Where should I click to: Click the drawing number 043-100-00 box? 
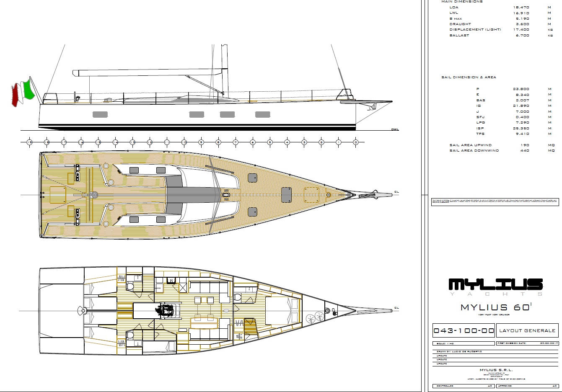coord(464,330)
